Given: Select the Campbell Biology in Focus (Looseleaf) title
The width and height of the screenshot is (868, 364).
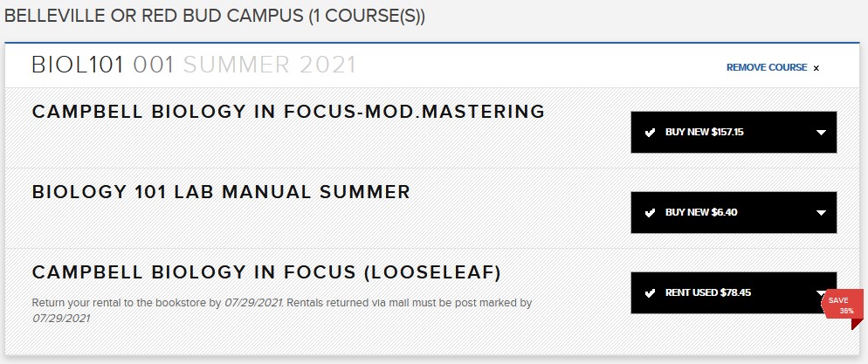Looking at the screenshot, I should point(266,272).
